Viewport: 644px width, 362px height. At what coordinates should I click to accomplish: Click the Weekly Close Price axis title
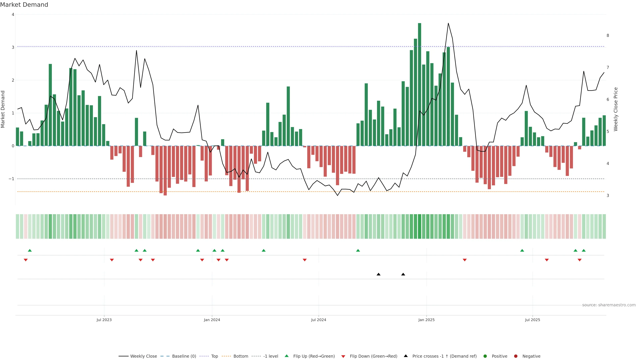click(616, 109)
